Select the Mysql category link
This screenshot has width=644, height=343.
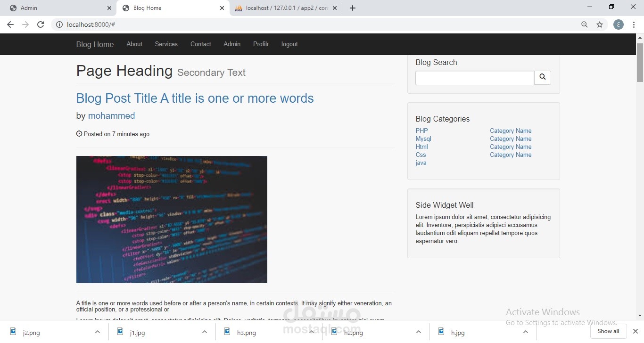pos(423,139)
